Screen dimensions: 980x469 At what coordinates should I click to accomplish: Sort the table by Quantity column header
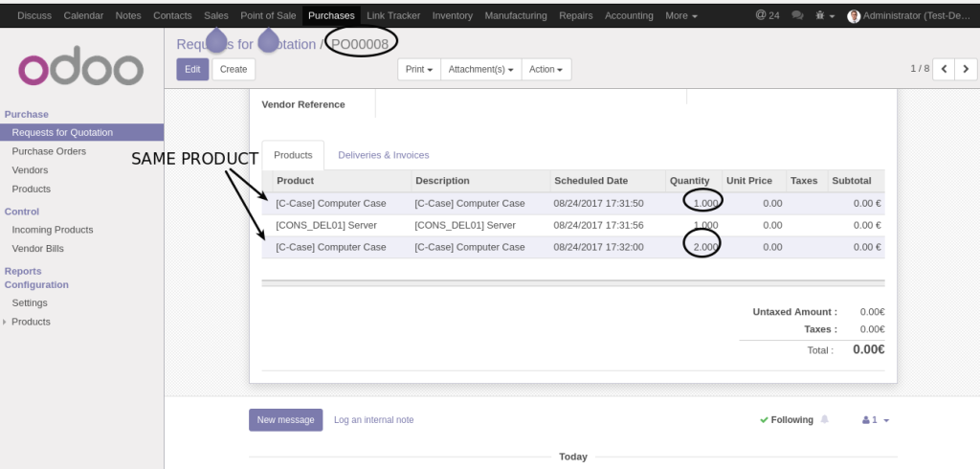coord(689,180)
